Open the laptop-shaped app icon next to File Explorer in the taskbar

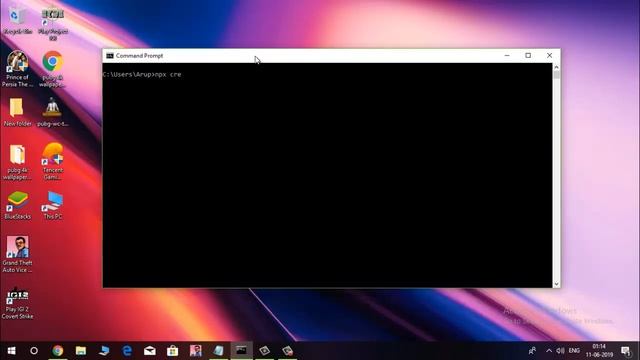coord(104,351)
